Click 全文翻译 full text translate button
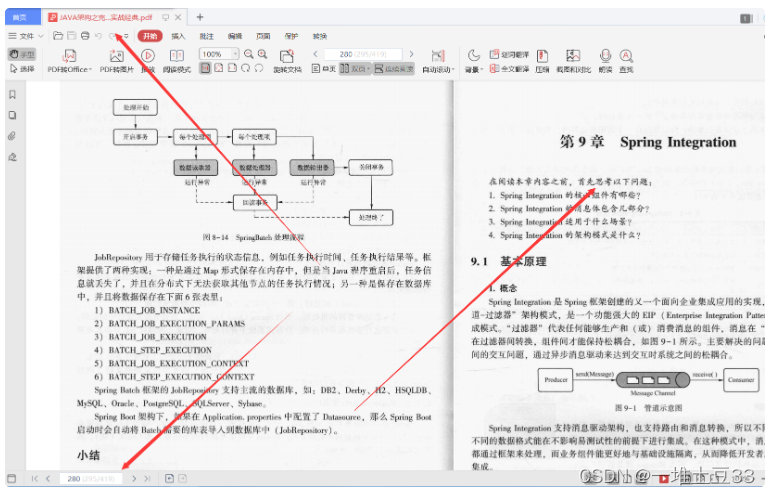Screen dimensions: 770x495 point(509,69)
